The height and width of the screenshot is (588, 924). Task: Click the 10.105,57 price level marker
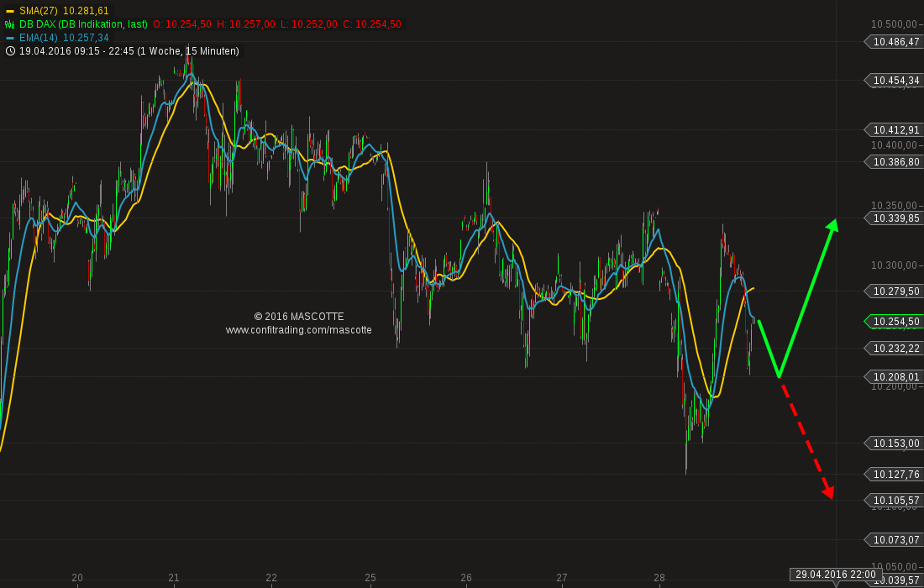pos(892,500)
